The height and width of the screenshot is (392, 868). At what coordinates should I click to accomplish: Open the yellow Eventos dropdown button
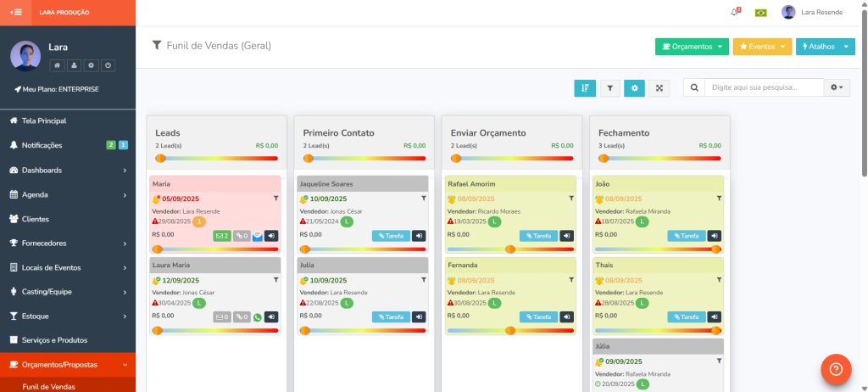click(x=762, y=47)
